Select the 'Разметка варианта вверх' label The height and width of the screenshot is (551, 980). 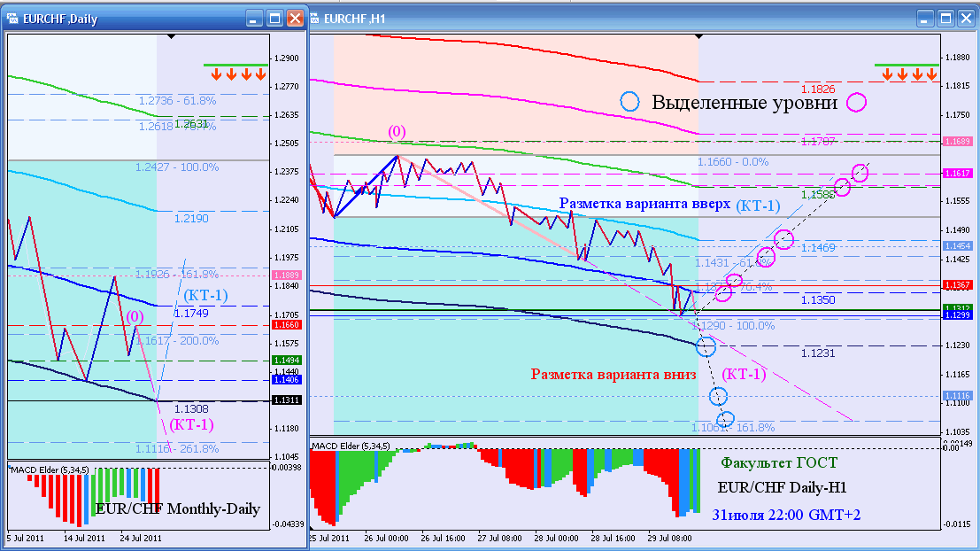(x=644, y=204)
